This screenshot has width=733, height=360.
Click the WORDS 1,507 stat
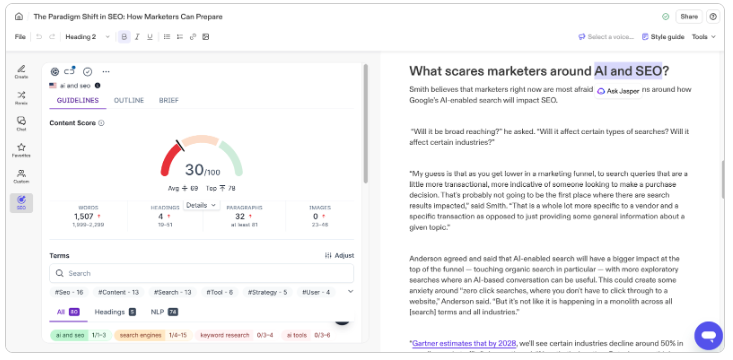coord(88,216)
